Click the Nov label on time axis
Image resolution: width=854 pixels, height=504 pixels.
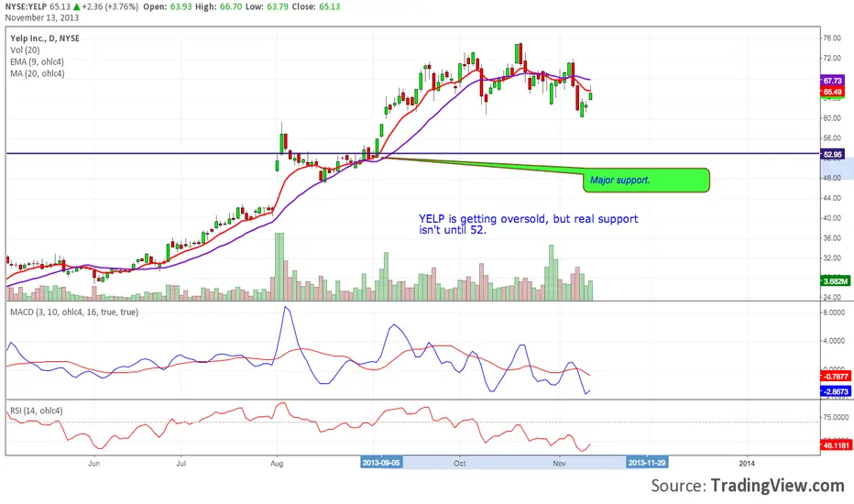(x=559, y=463)
